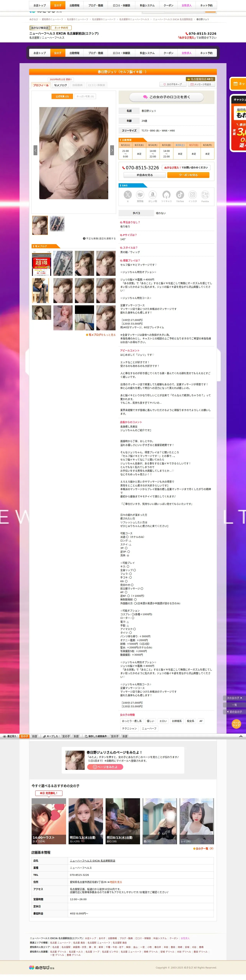Viewport: 246px width, 980px height.
Task: Click クーポン in the navigation below shop name
Action: click(x=169, y=53)
